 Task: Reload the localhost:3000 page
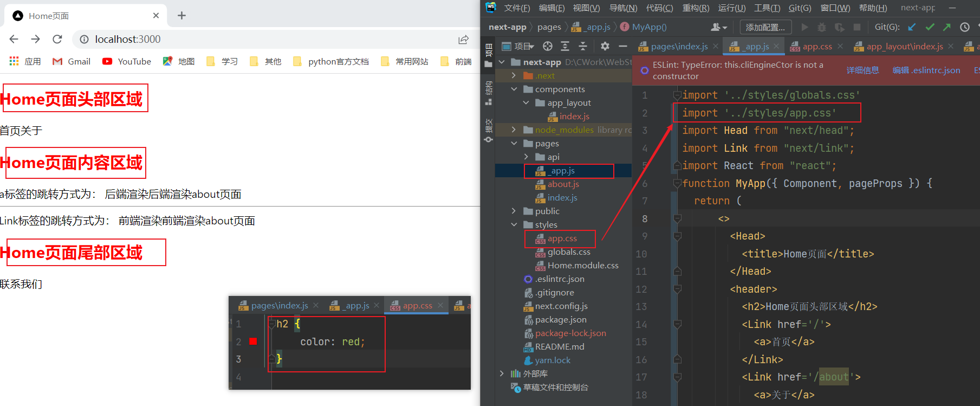(x=57, y=39)
